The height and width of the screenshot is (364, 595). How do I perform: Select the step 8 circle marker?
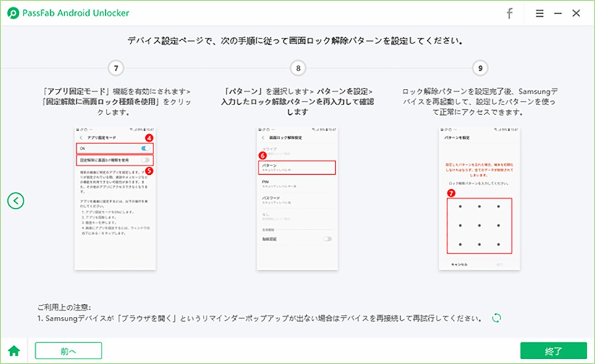point(298,68)
